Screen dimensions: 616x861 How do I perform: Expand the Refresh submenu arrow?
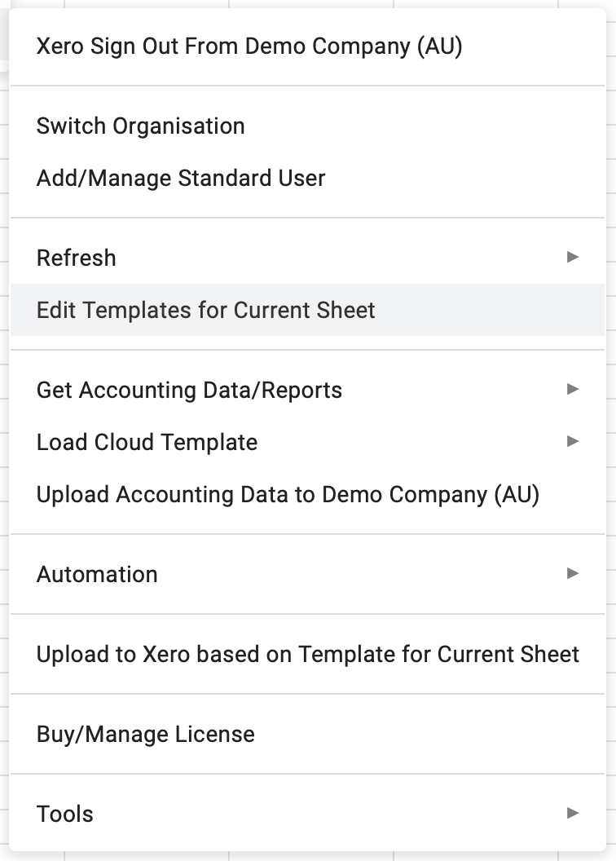click(573, 257)
